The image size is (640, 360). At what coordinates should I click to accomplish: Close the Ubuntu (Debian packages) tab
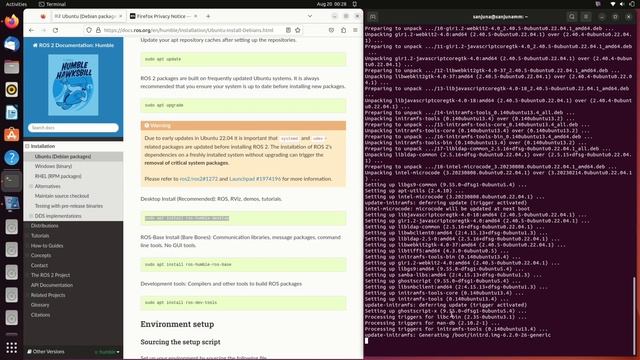coord(120,16)
